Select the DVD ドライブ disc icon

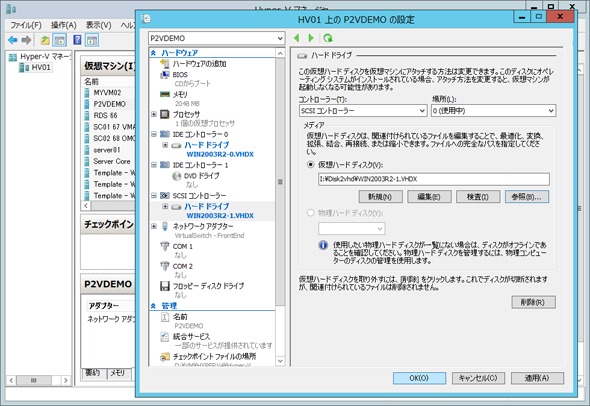(x=176, y=176)
